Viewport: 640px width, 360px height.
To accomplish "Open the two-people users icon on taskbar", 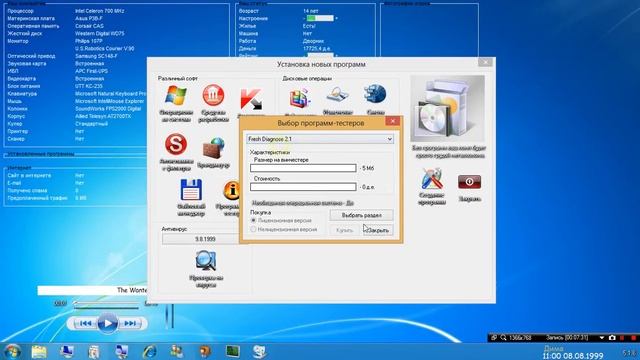I will pyautogui.click(x=177, y=351).
